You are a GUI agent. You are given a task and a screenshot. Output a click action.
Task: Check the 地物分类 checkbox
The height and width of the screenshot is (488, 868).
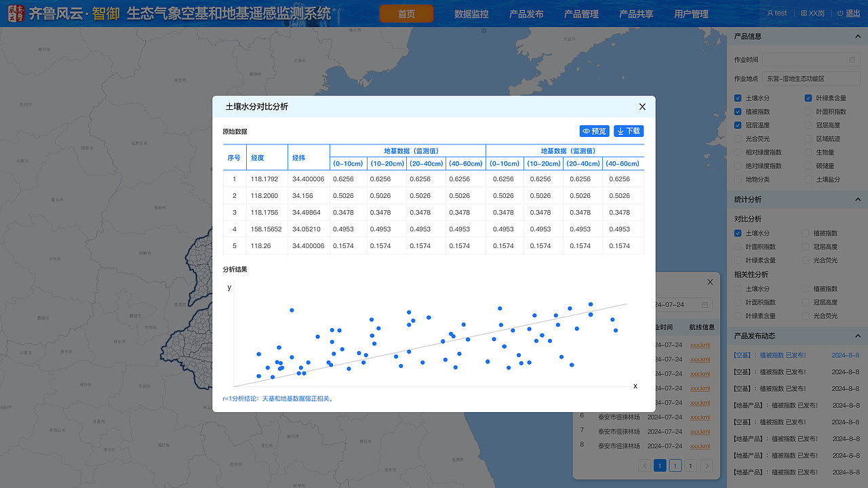pyautogui.click(x=738, y=180)
